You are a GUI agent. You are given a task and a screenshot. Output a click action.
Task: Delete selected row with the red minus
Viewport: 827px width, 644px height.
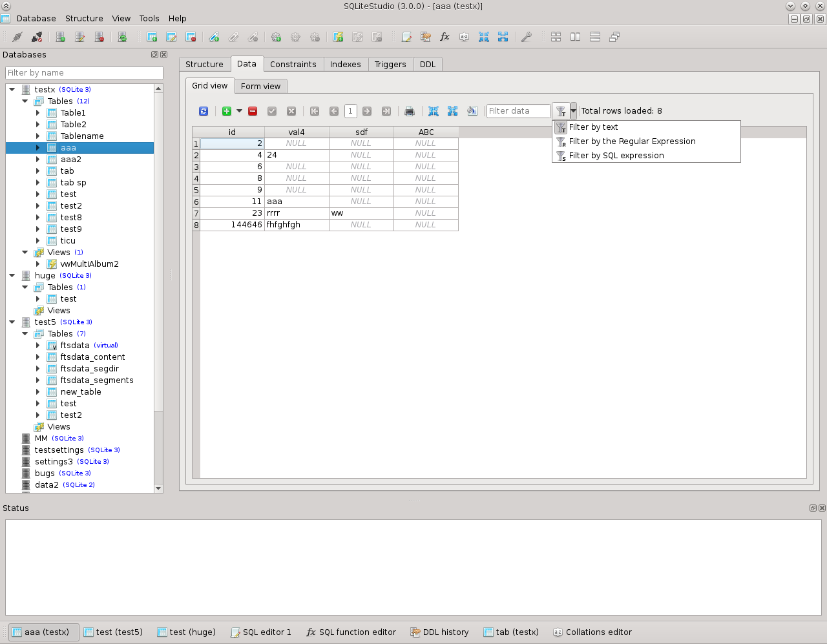(253, 110)
